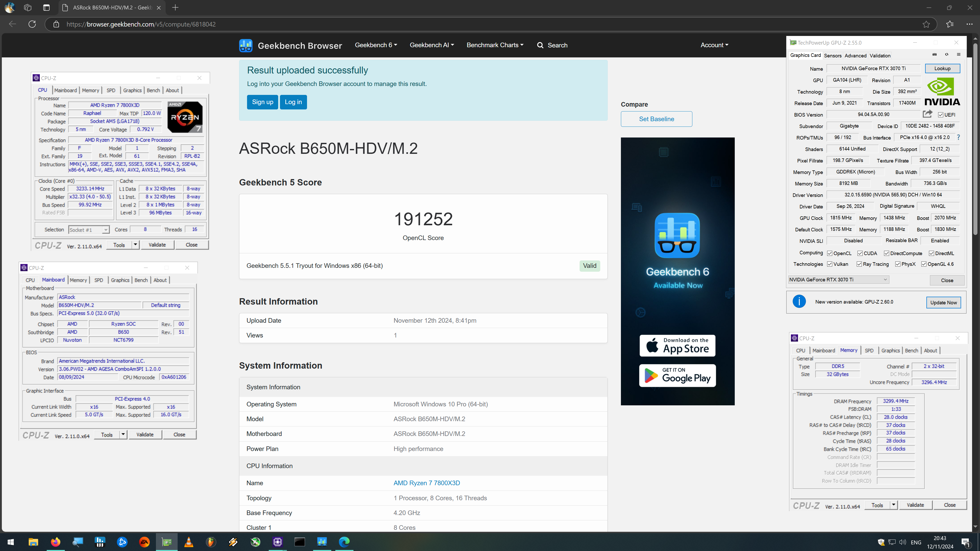Open notification center in system tray
The width and height of the screenshot is (980, 551).
click(966, 542)
